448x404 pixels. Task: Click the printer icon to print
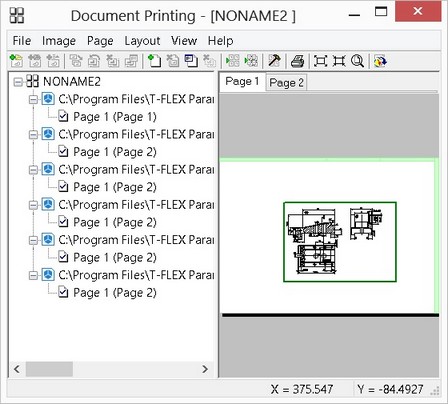(x=297, y=61)
